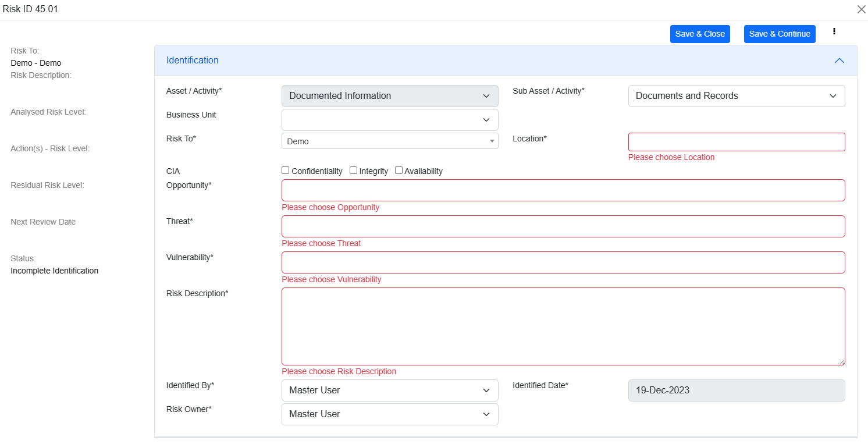Click the Identification section header title

tap(193, 61)
